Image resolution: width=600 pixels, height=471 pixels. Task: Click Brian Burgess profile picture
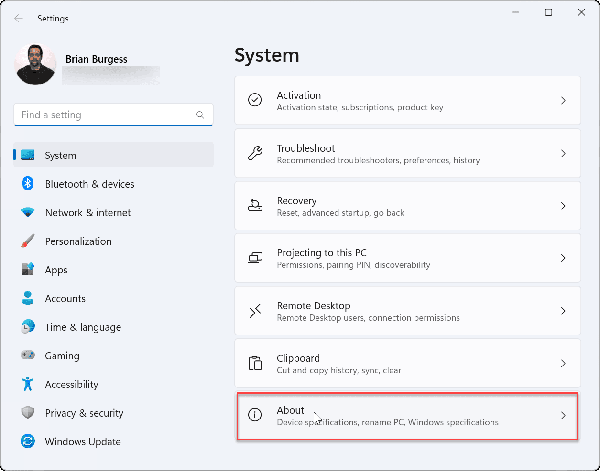coord(35,64)
